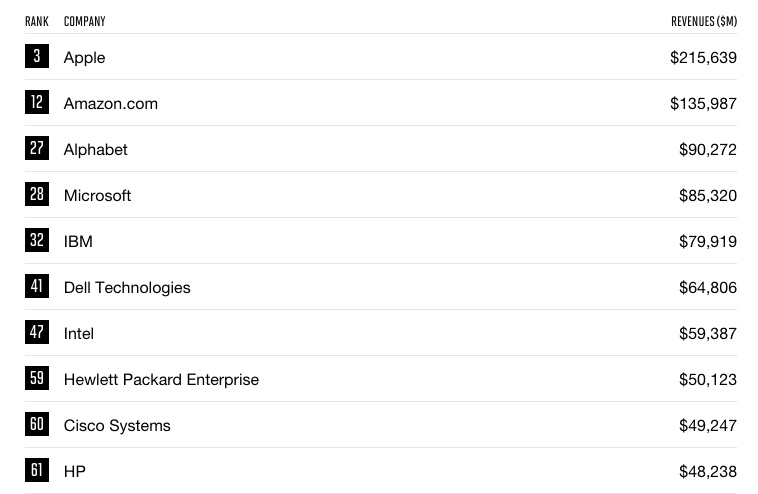This screenshot has height=494, width=758.
Task: Click the rank 61 badge for HP
Action: point(37,471)
